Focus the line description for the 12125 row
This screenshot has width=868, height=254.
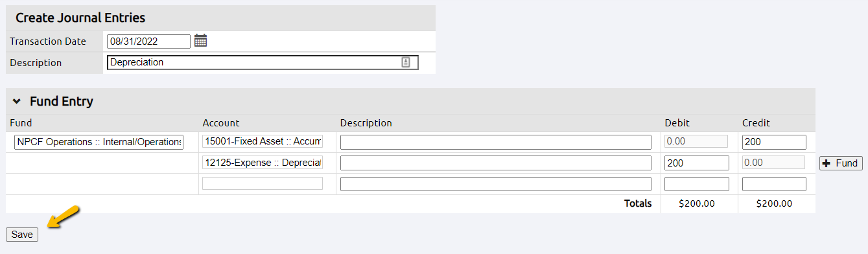point(496,163)
